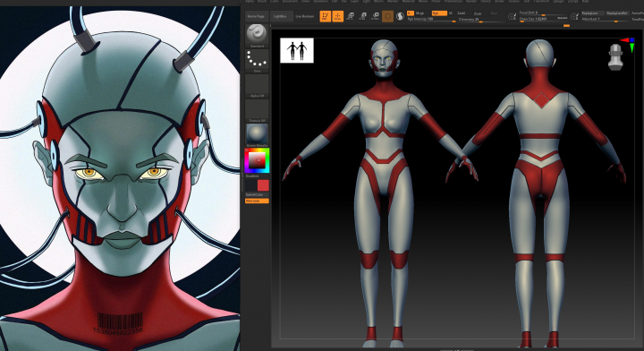Click the icon left of ReplayLast
Viewport: 644px width, 351px height.
pos(575,16)
